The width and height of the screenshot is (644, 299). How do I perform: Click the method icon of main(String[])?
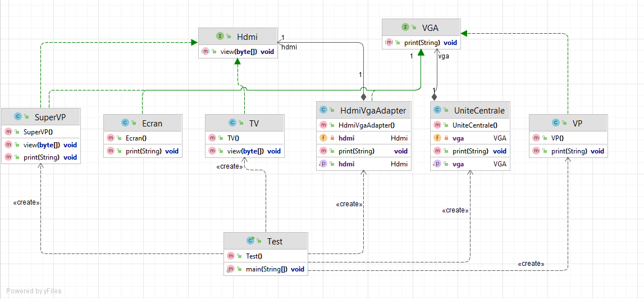[x=231, y=269]
